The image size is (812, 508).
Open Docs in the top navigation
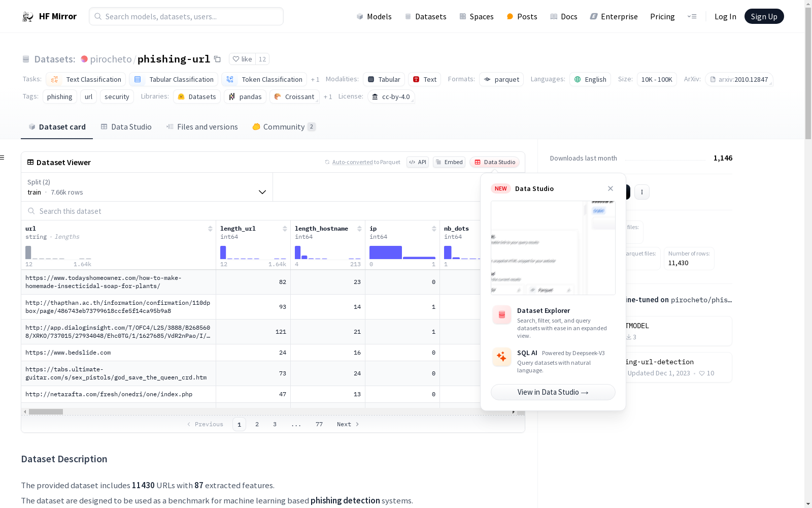click(564, 16)
